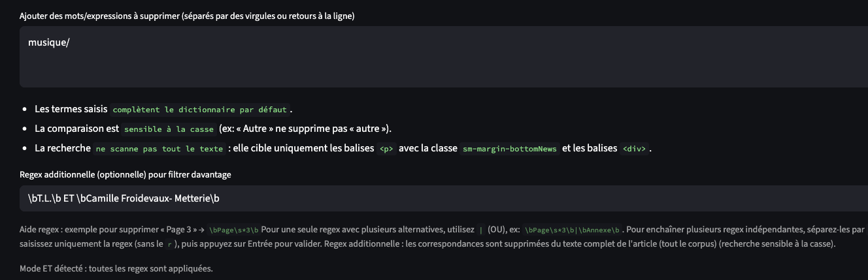Click the word "musique/" inside the text area
The image size is (868, 280).
click(49, 42)
